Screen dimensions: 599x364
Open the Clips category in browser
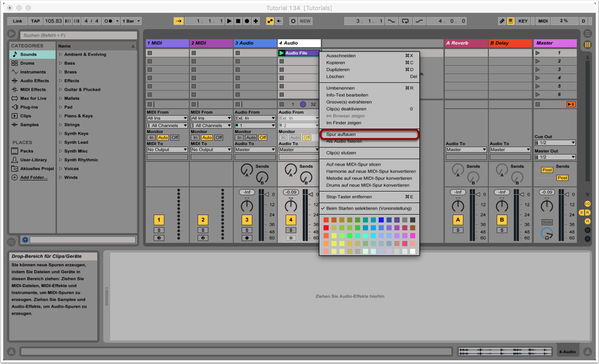25,116
